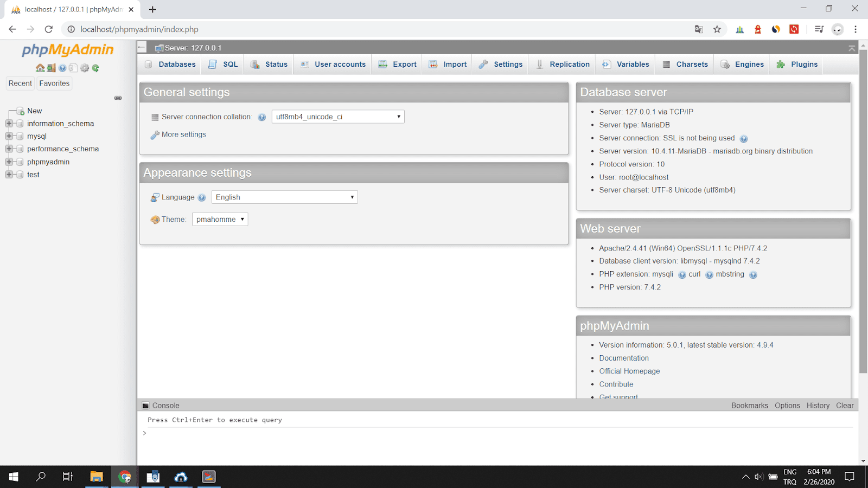Open the Theme dropdown showing pmahomme
Viewport: 868px width, 488px height.
220,219
